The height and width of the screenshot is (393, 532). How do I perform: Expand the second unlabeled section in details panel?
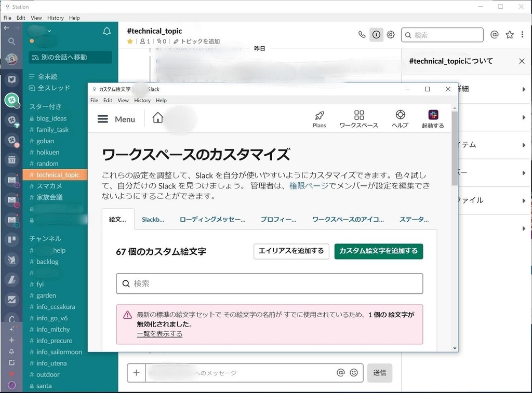524,117
